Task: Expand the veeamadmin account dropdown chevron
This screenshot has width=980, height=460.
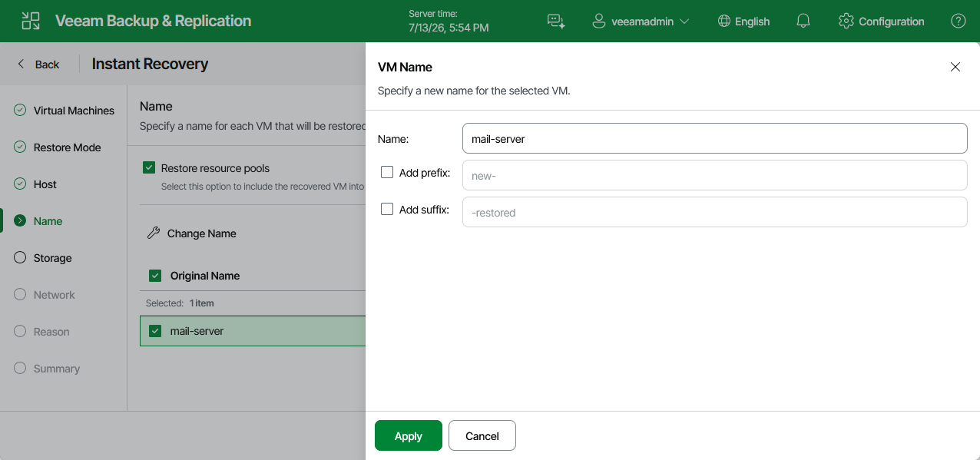Action: [684, 22]
